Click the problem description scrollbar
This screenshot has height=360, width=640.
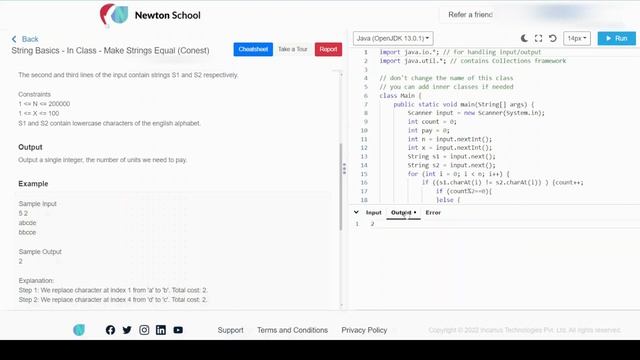tap(340, 187)
